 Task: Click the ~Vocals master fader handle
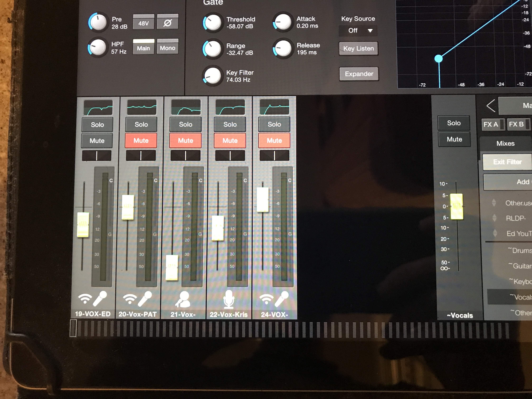(x=457, y=206)
